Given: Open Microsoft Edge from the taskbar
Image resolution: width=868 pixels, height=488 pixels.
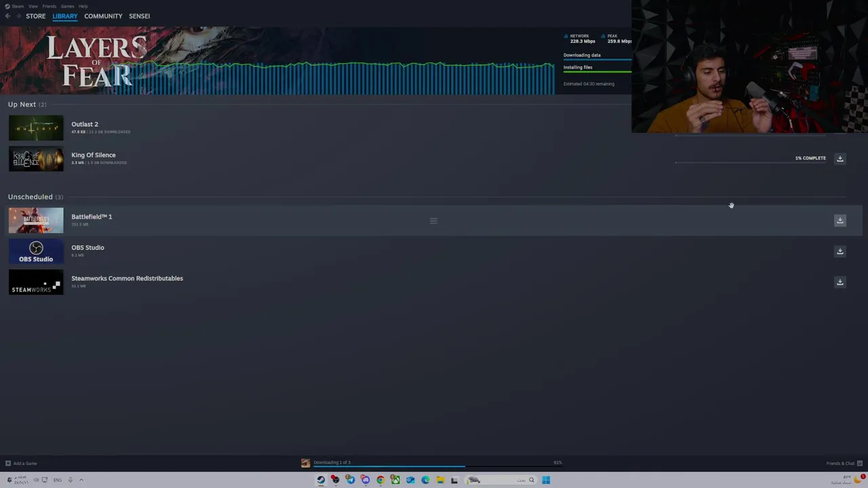Looking at the screenshot, I should [425, 480].
